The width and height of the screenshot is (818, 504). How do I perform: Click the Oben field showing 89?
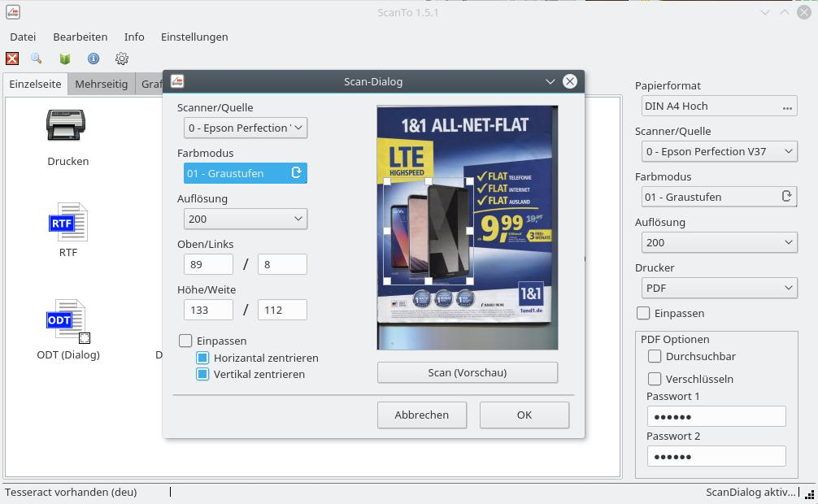(208, 264)
